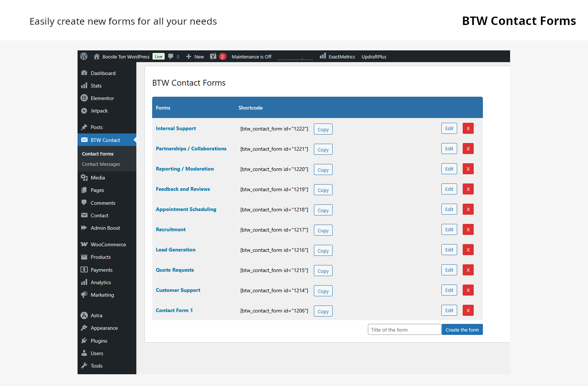Click Create the form button
Image resolution: width=588 pixels, height=386 pixels.
click(x=462, y=329)
